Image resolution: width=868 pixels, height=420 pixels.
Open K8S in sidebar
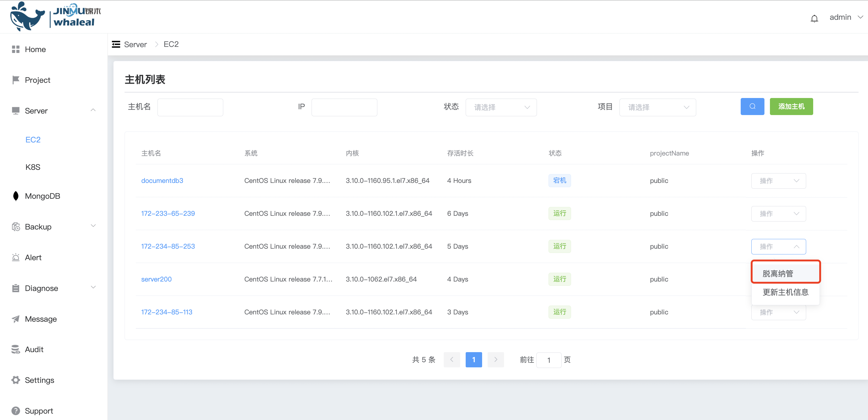tap(33, 167)
